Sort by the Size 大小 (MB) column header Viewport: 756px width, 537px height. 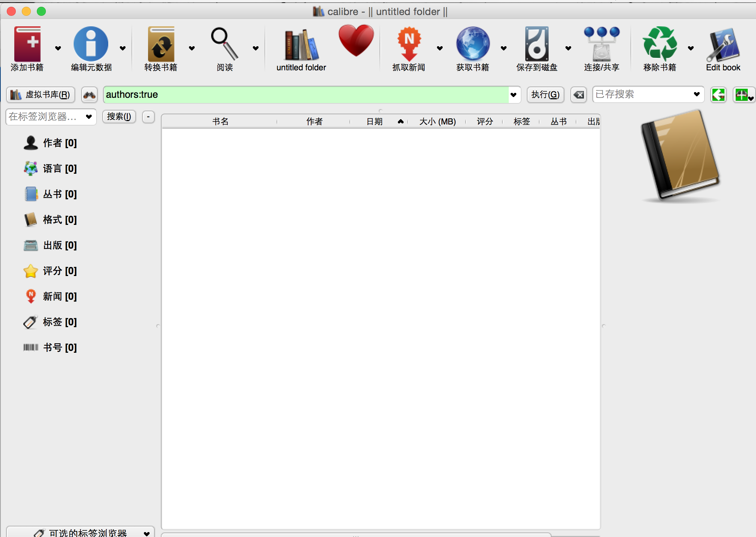tap(437, 121)
